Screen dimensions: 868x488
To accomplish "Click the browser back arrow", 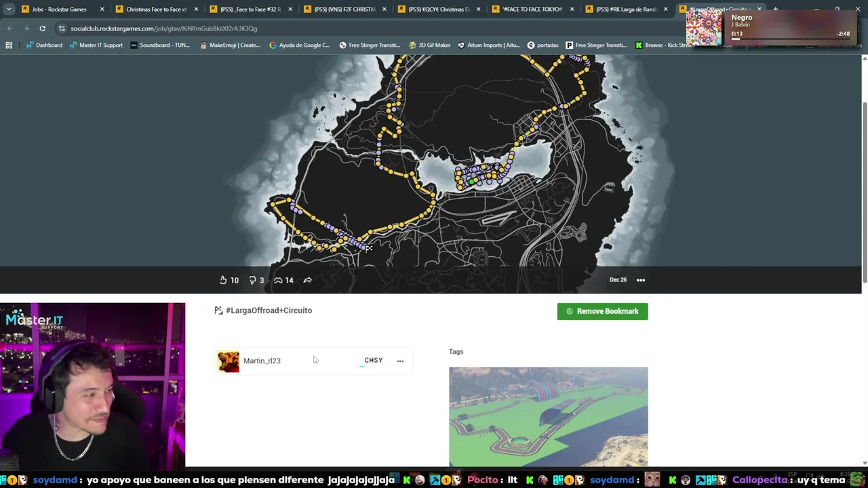I will click(x=9, y=28).
